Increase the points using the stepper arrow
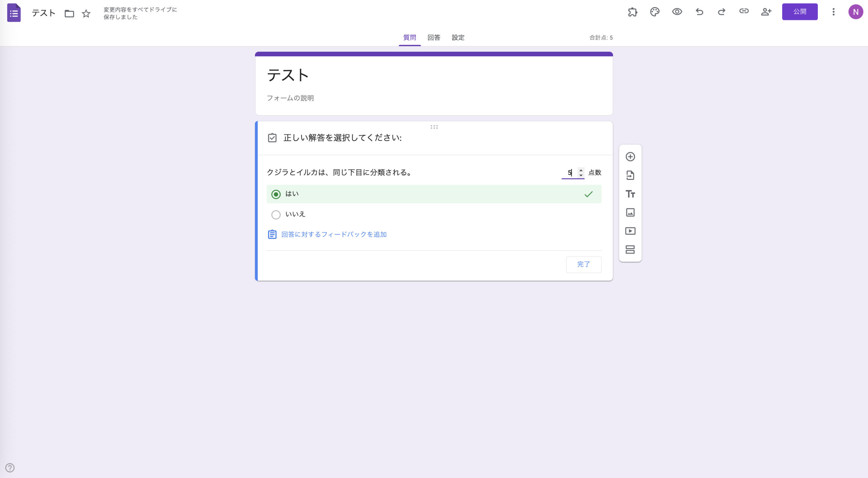Viewport: 868px width, 478px height. point(581,171)
